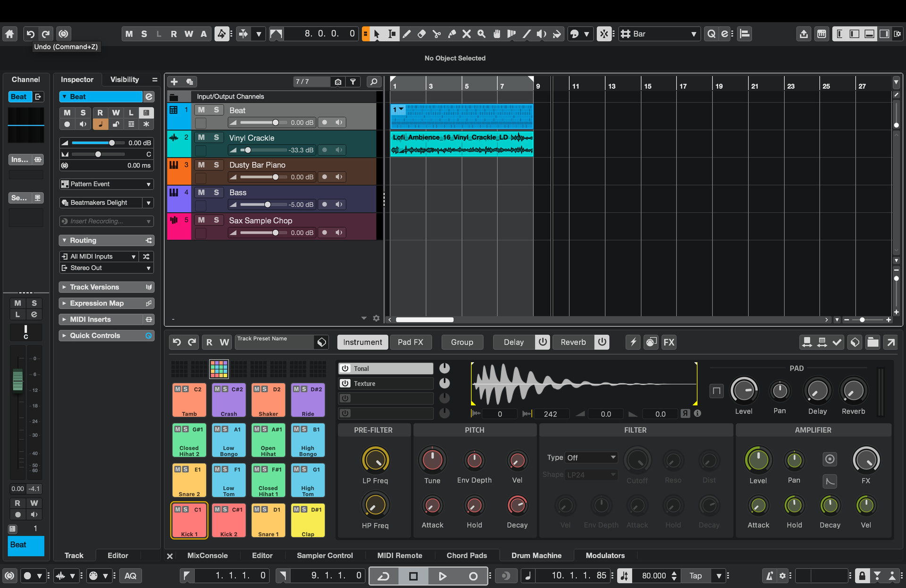Select the Mute X tool

coord(467,34)
